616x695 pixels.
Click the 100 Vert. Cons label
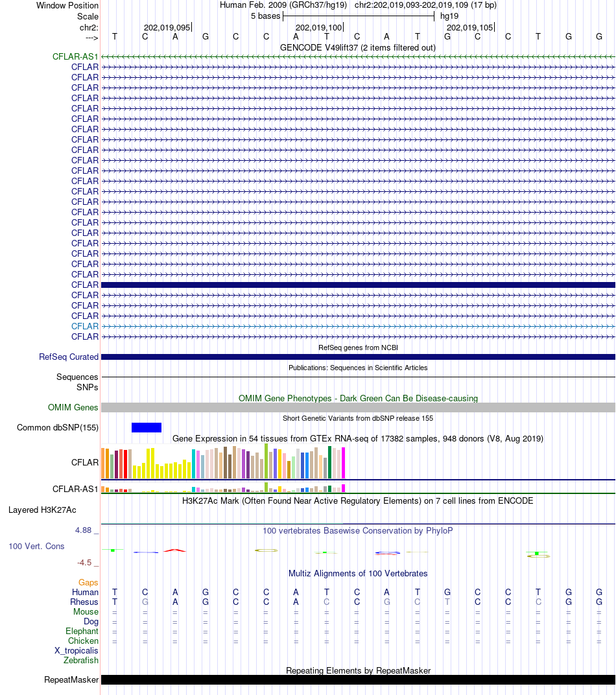(36, 546)
